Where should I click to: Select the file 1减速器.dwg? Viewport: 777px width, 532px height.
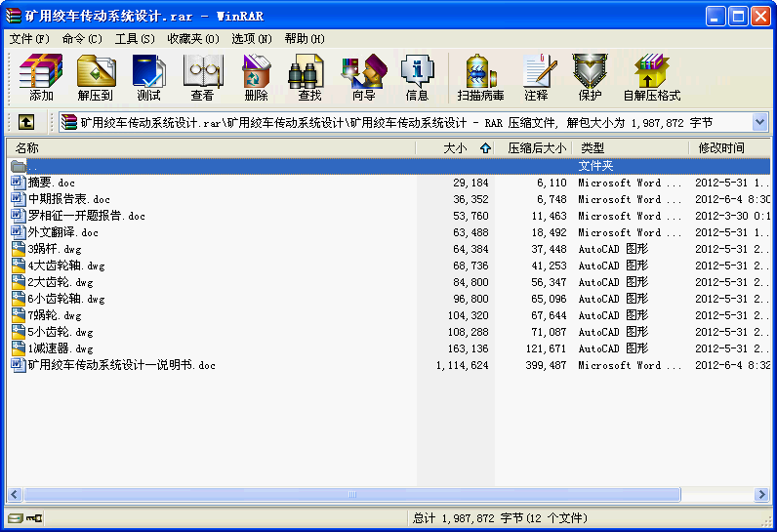(61, 348)
